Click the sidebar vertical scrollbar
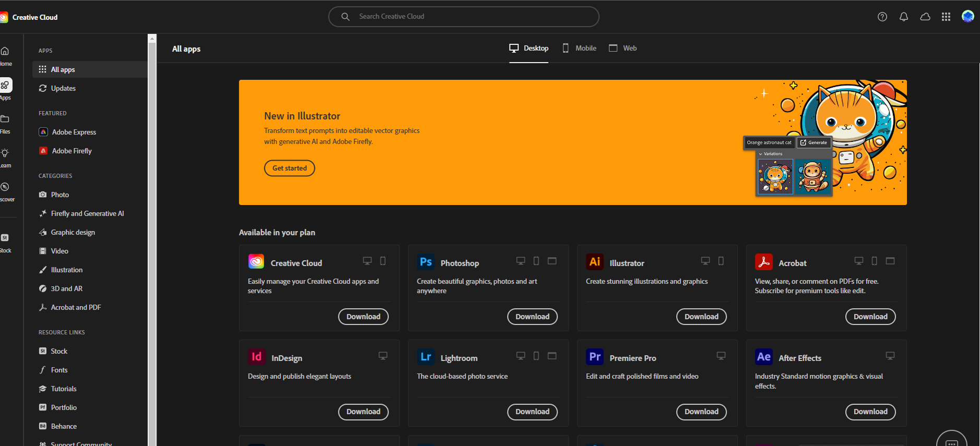Viewport: 980px width, 446px height. point(152,240)
